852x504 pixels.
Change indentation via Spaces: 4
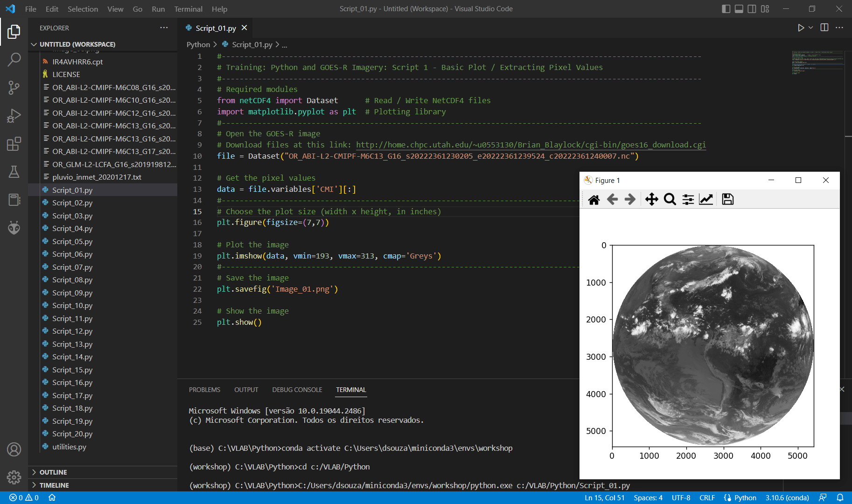pyautogui.click(x=648, y=497)
